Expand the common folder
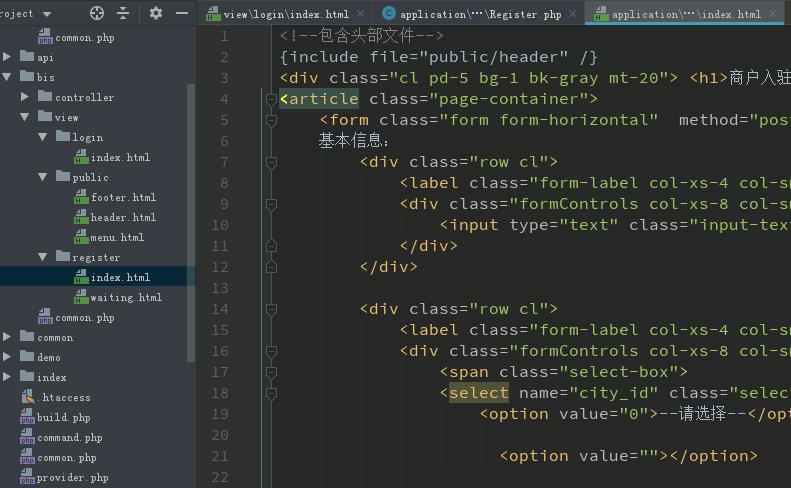The image size is (791, 488). coord(7,337)
